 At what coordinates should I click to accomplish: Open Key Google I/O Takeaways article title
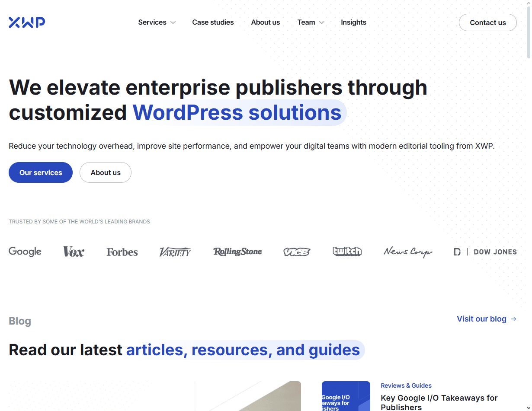[x=439, y=402]
